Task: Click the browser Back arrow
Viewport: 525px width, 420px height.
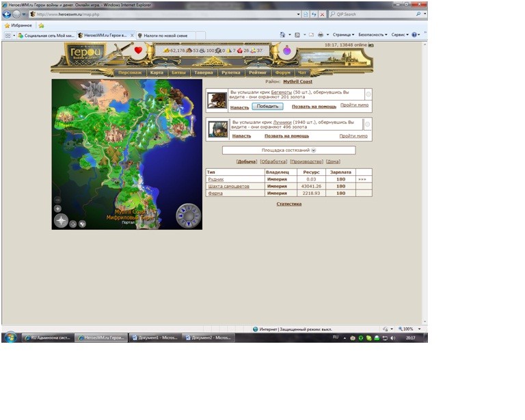Action: pyautogui.click(x=6, y=14)
